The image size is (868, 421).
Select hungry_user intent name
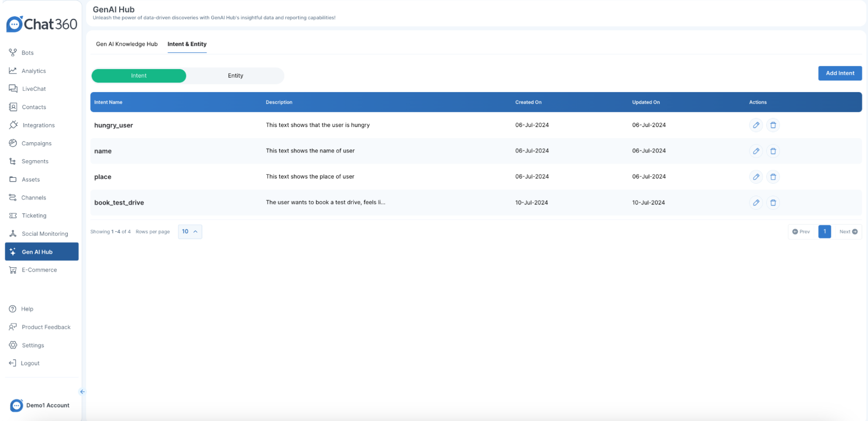[114, 125]
